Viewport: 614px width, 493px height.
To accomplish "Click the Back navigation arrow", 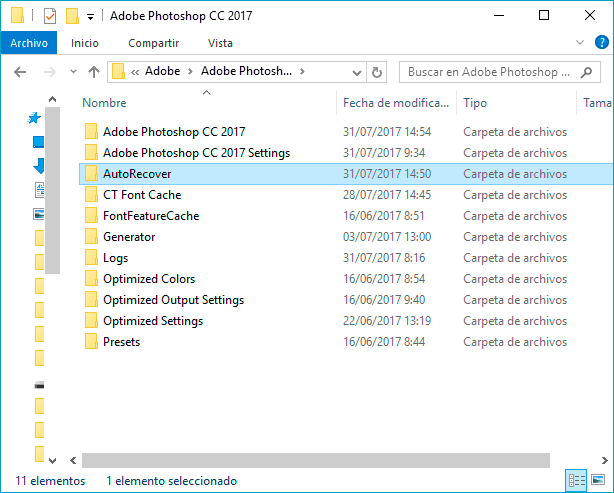I will click(20, 72).
